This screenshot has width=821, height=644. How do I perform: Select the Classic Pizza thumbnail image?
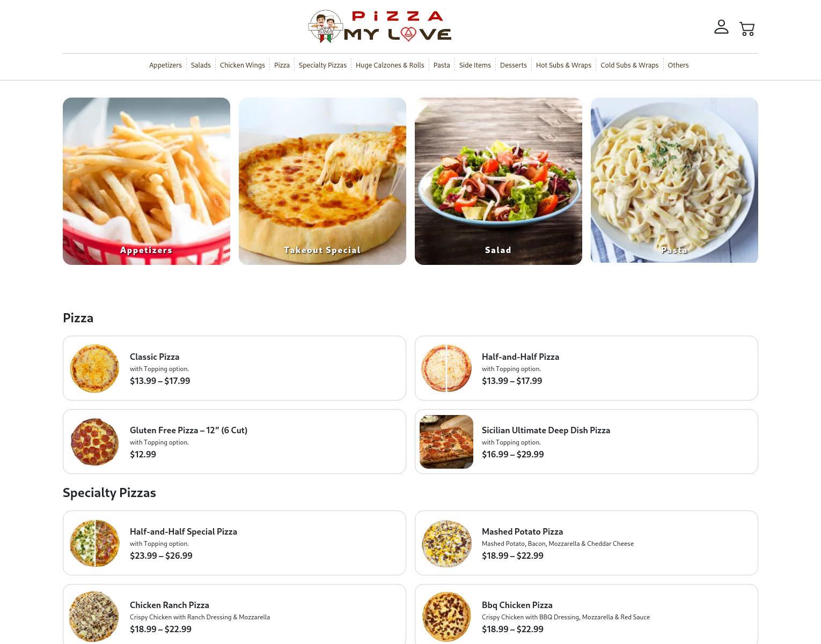tap(94, 368)
